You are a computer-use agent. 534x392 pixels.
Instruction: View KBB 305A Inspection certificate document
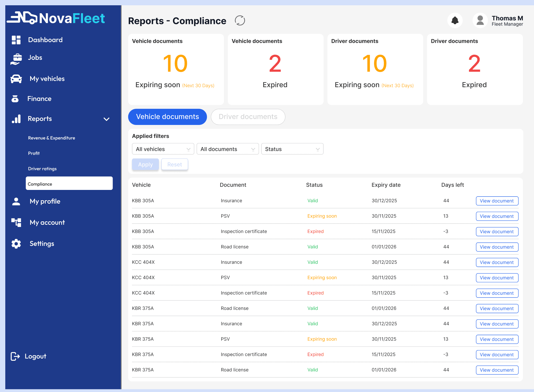[x=497, y=232]
